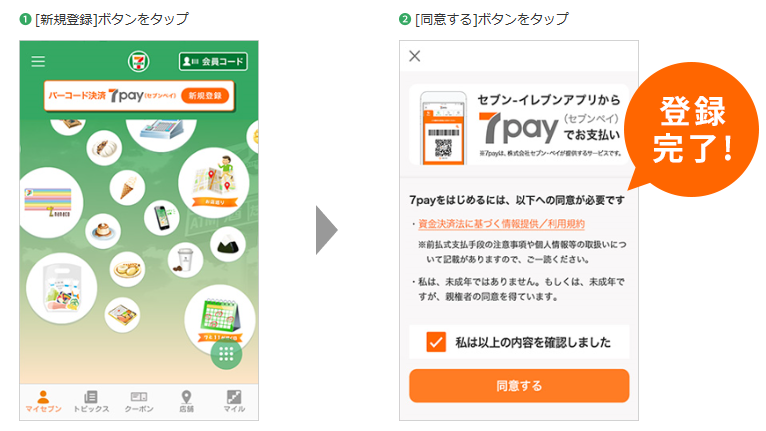Close the 7pay agreement screen
Viewport: 766px width, 431px height.
415,56
